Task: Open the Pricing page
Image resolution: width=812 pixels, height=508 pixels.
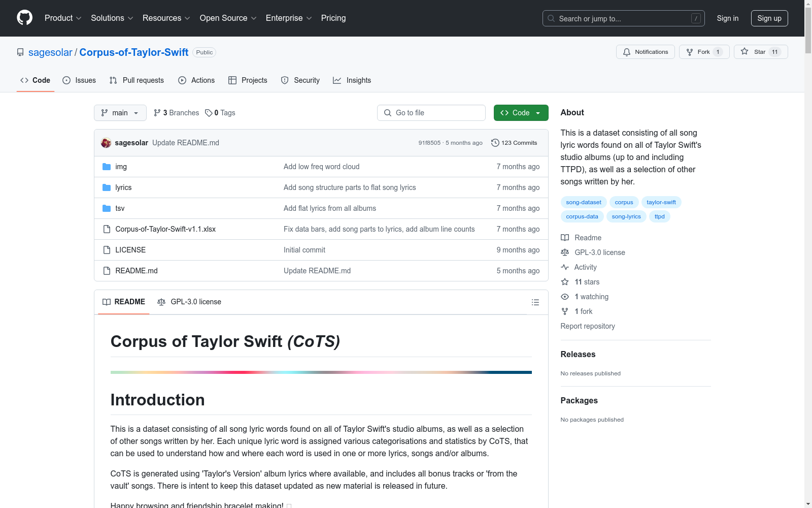Action: [333, 18]
